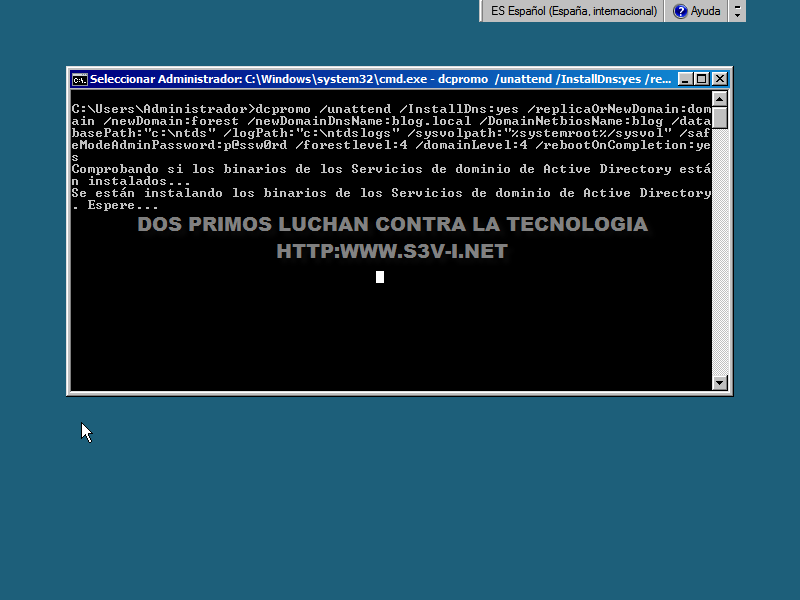Minimize the Administrador cmd.exe window

pyautogui.click(x=685, y=79)
